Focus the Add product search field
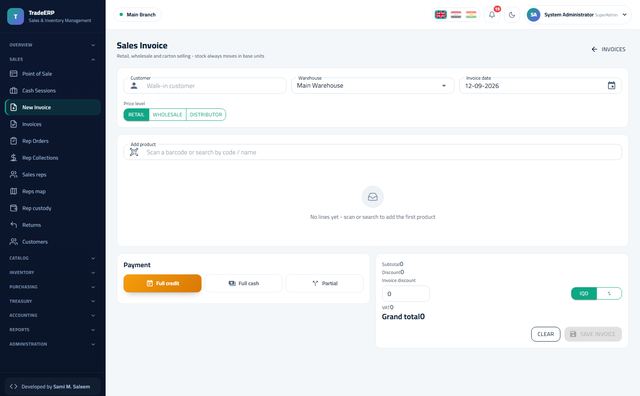The height and width of the screenshot is (396, 640). coord(373,152)
